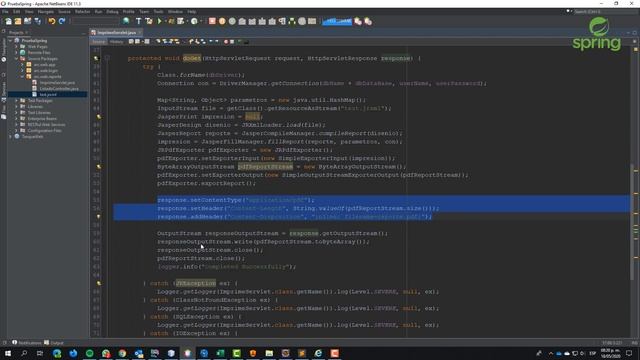Image resolution: width=640 pixels, height=360 pixels.
Task: Click the red square toolbar icon
Action: (x=212, y=21)
